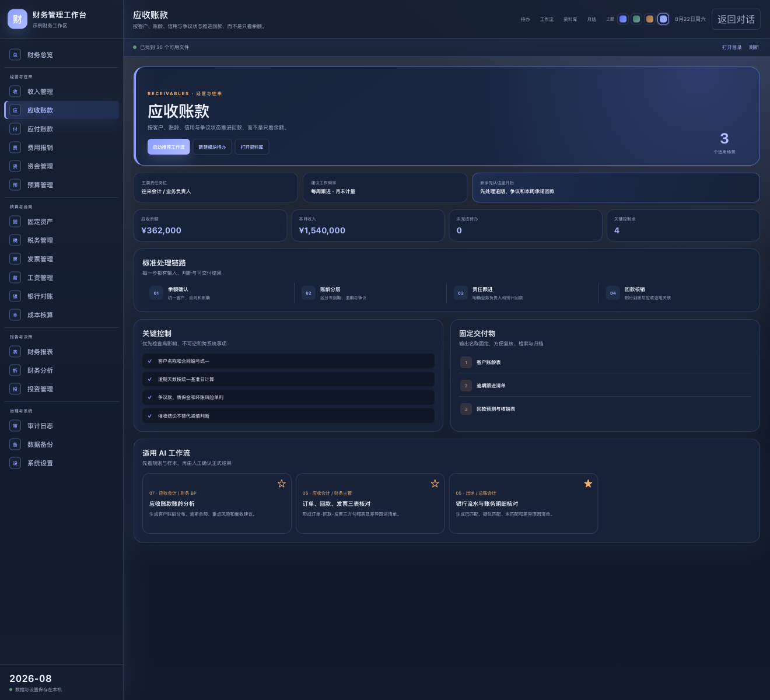The height and width of the screenshot is (700, 770).
Task: Toggle star on 订单、回款、发票三表核对 card
Action: 435,484
